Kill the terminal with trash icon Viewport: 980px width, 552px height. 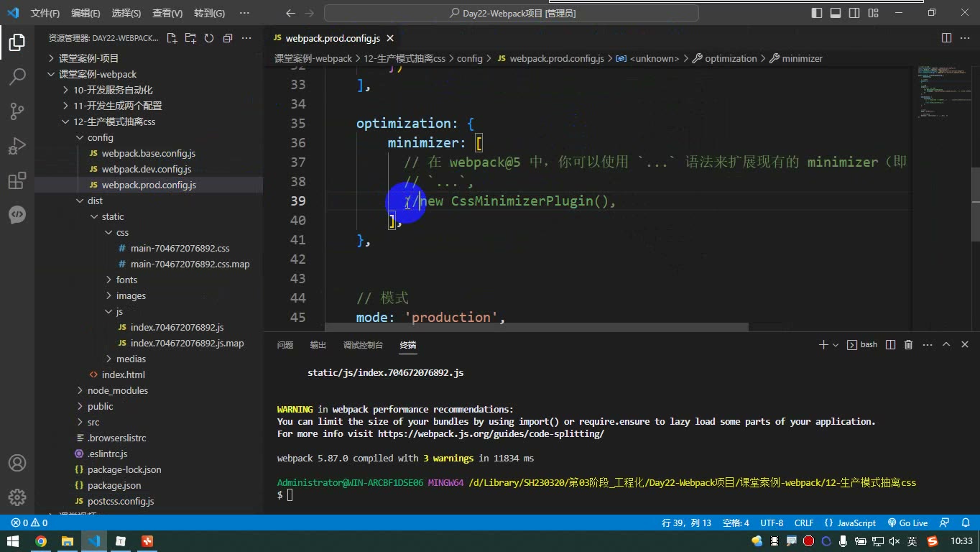pyautogui.click(x=908, y=345)
